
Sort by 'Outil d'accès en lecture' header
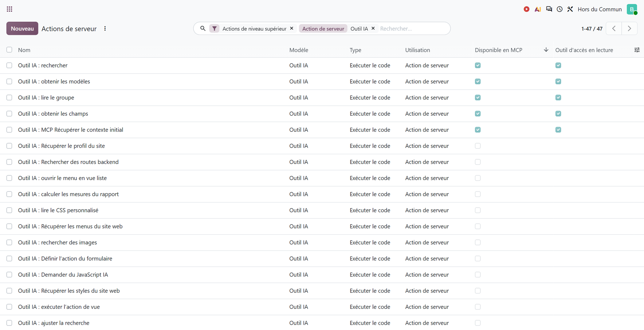click(584, 50)
